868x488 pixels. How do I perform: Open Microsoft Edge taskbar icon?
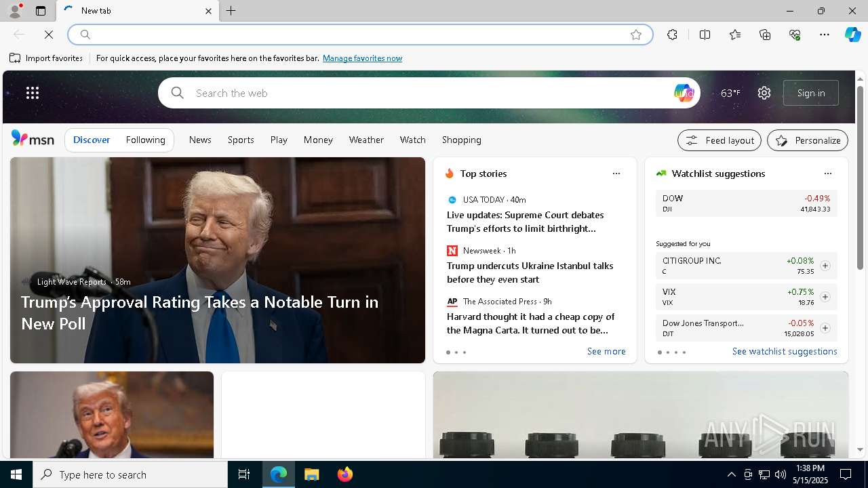(279, 474)
